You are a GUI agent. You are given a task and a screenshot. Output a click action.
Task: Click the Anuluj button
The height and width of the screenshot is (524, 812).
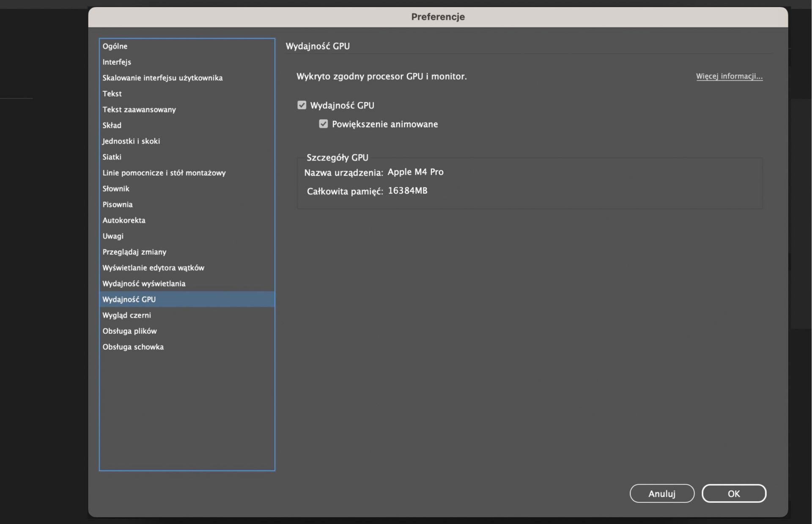coord(661,494)
